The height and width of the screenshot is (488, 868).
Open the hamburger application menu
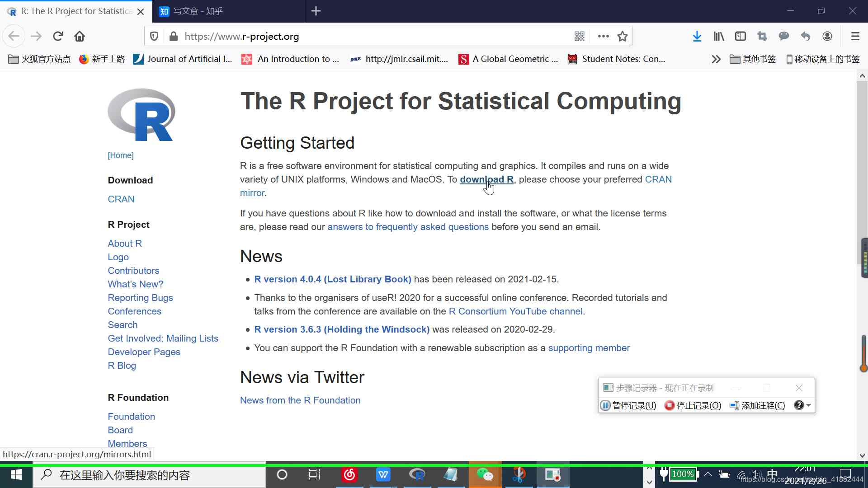click(855, 36)
